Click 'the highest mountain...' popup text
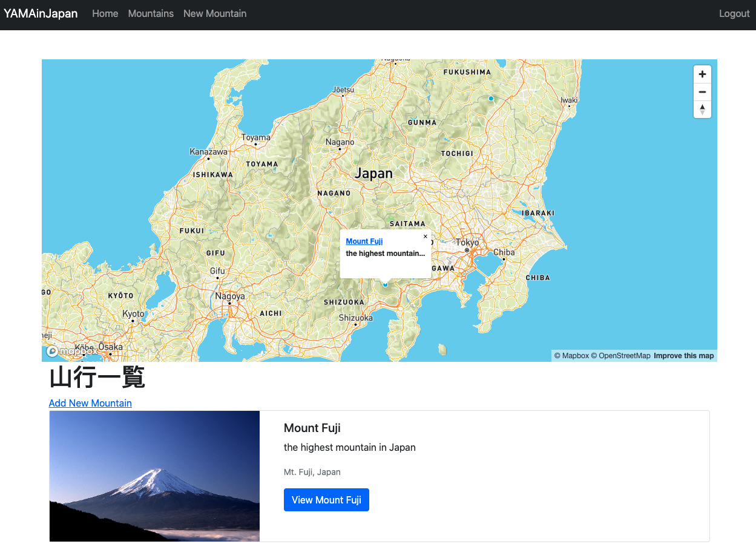Viewport: 756px width, 547px height. 385,254
